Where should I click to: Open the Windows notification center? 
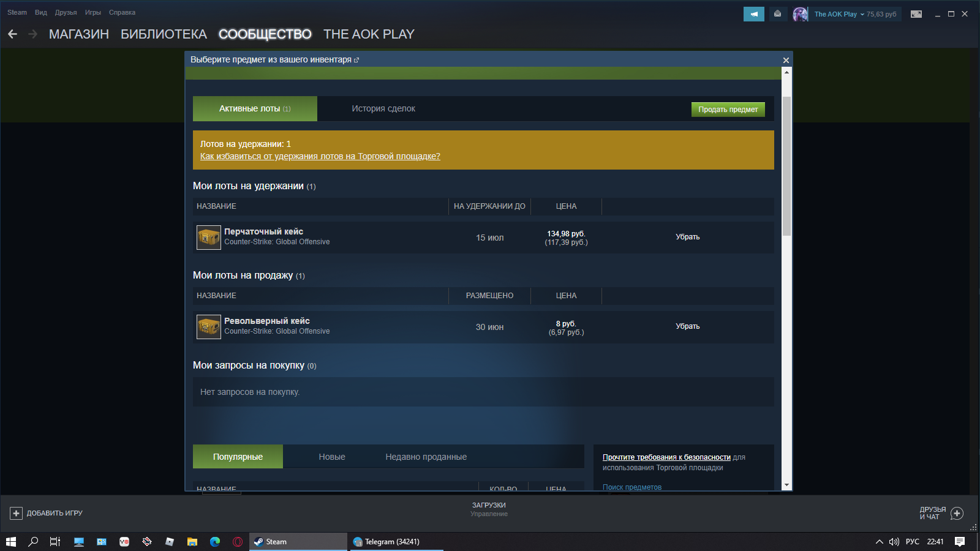(x=960, y=542)
